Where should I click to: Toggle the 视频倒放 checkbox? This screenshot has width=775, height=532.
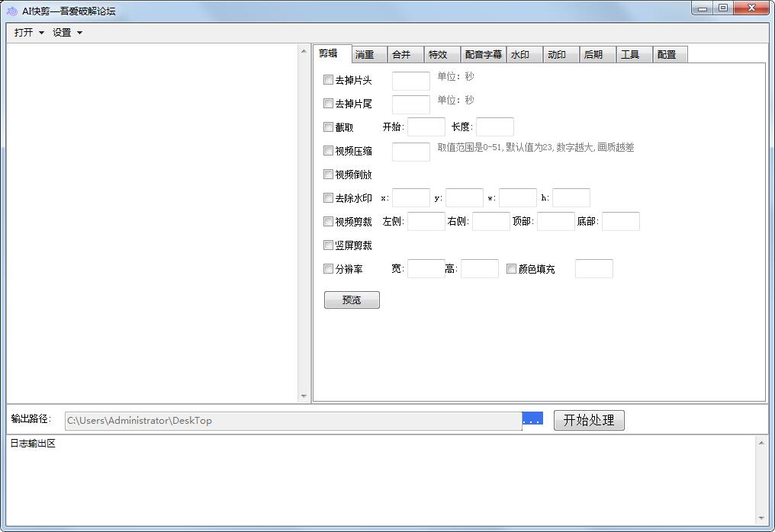pyautogui.click(x=328, y=174)
